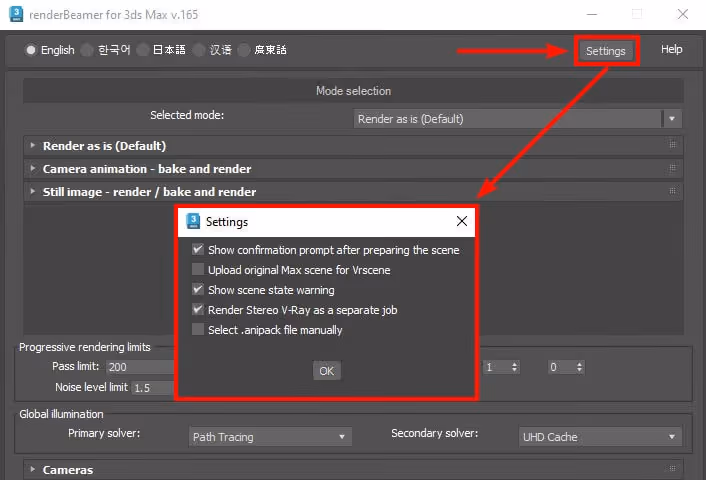706x480 pixels.
Task: Toggle Show scene state warning checkbox
Action: coord(198,289)
